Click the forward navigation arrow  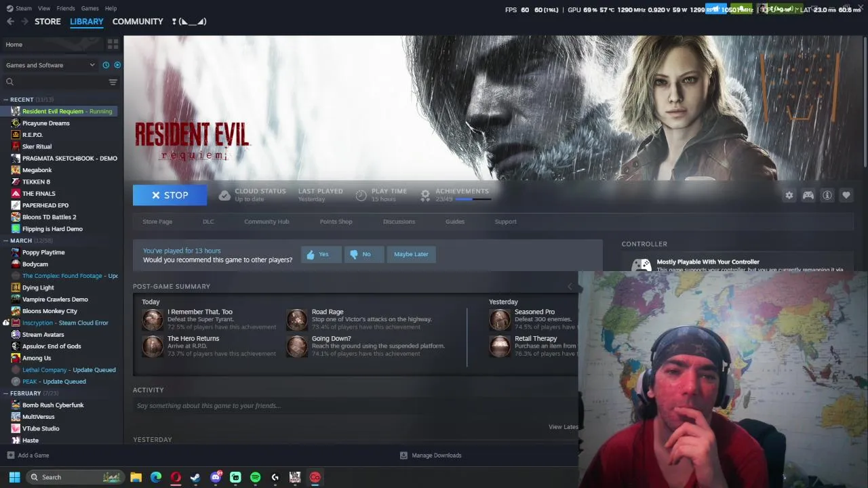click(24, 22)
